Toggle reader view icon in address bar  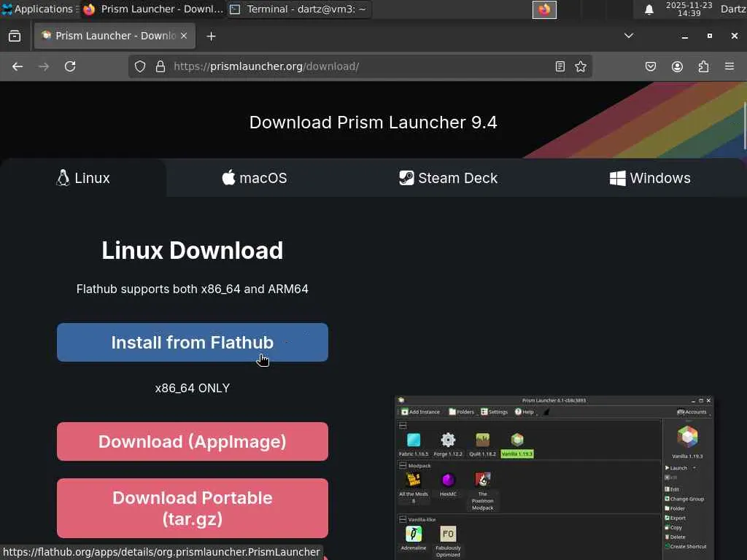(560, 66)
